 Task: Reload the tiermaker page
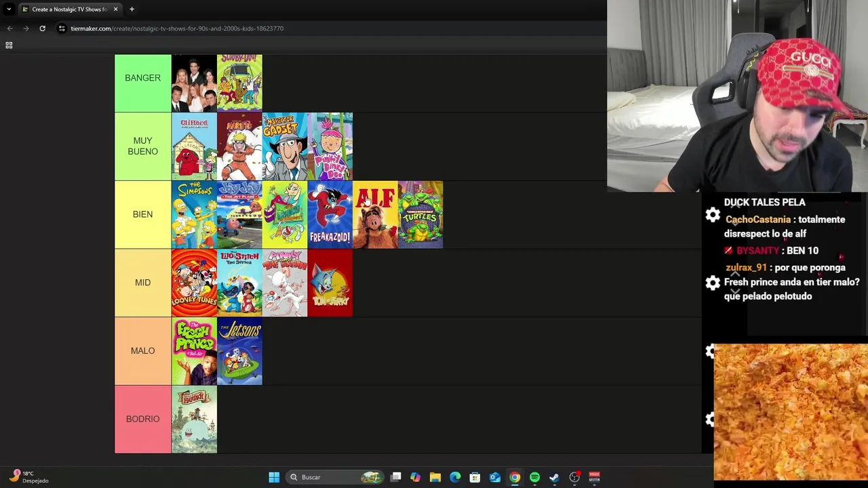tap(42, 28)
